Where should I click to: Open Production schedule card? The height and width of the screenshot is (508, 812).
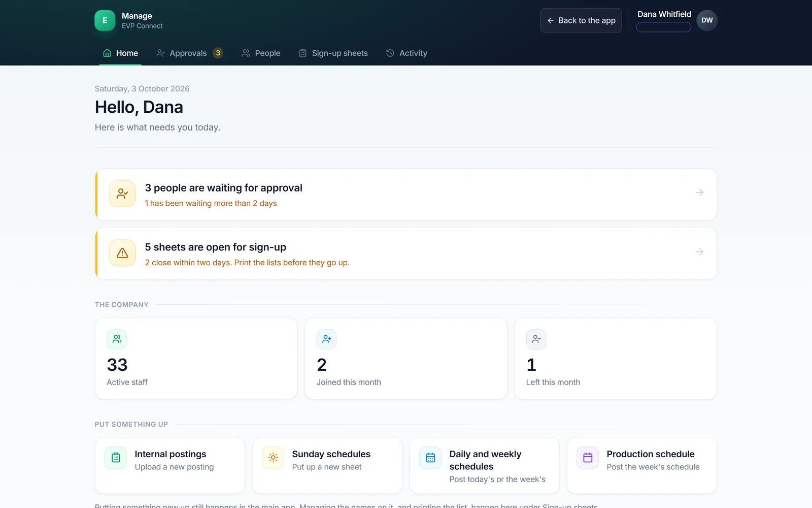642,465
